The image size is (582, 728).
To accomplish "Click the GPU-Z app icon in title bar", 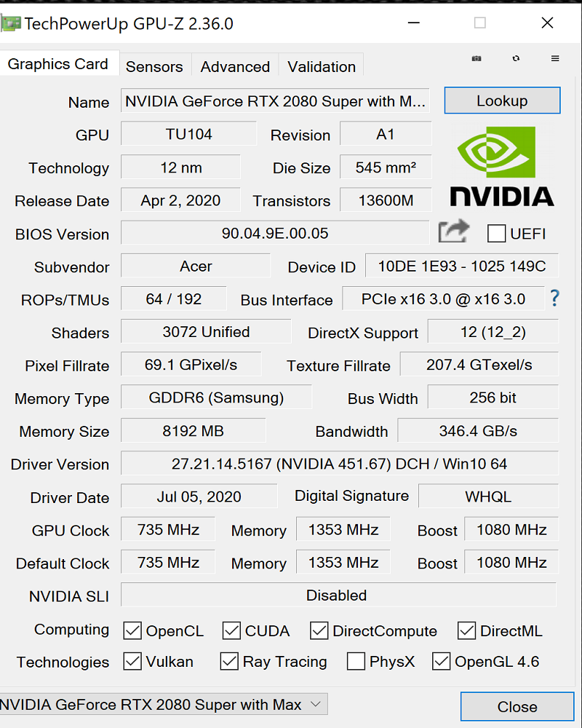I will [10, 23].
